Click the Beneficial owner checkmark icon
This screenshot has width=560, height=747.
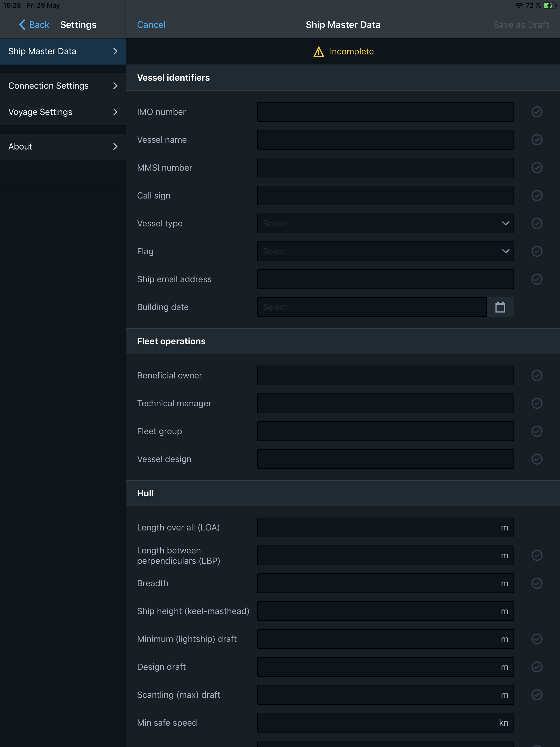click(x=537, y=375)
